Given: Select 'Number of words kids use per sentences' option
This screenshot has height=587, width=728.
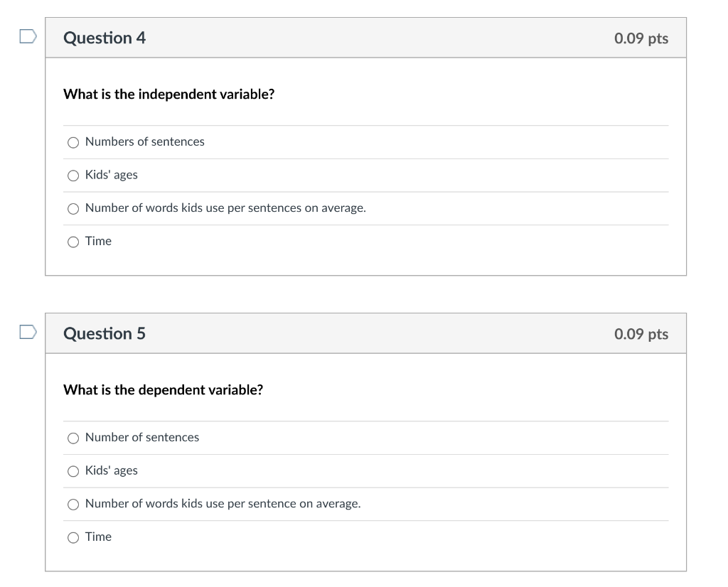Looking at the screenshot, I should [73, 208].
